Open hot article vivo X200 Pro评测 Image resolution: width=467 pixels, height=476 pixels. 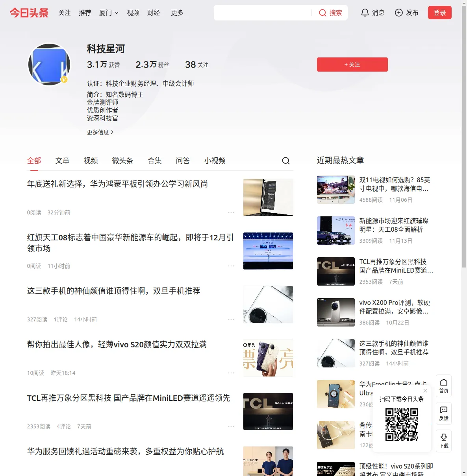tap(395, 307)
